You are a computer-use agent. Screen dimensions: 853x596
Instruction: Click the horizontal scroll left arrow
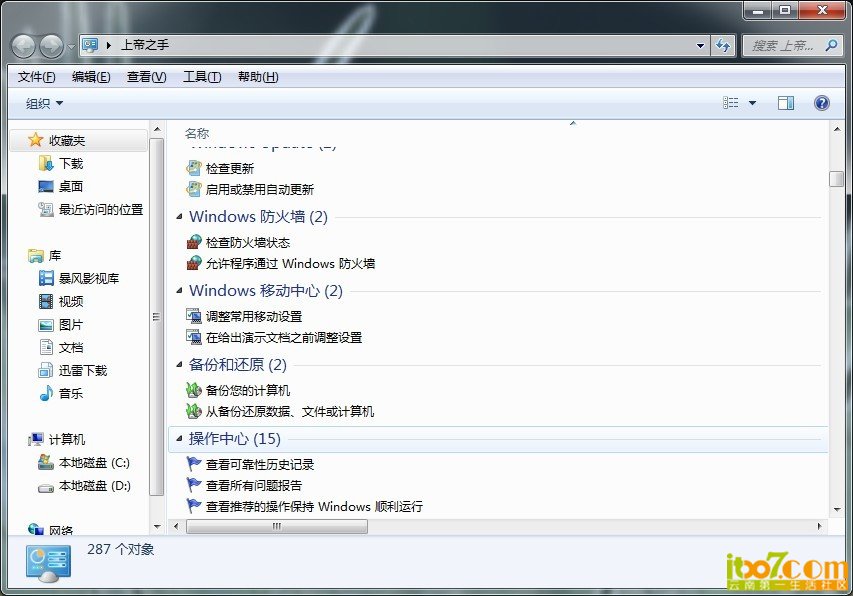point(176,526)
